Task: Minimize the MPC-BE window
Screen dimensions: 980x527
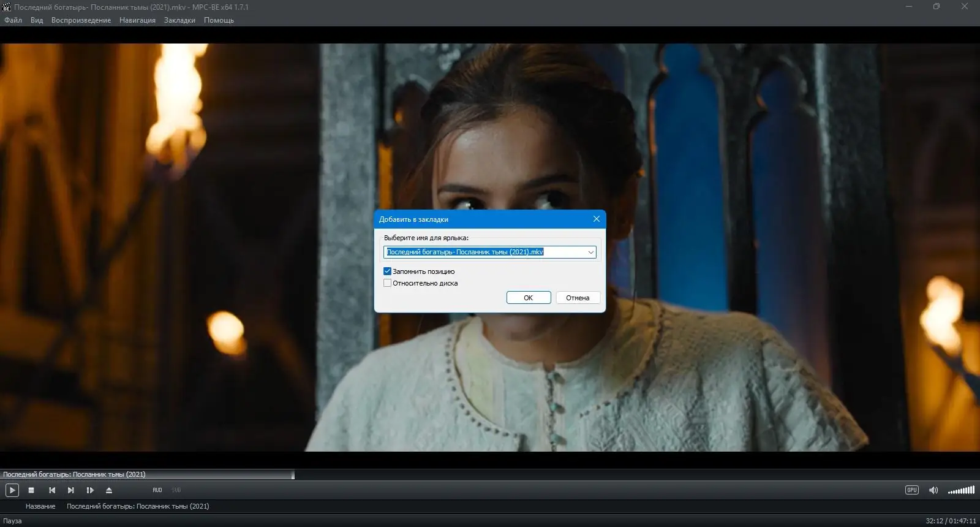Action: coord(908,7)
